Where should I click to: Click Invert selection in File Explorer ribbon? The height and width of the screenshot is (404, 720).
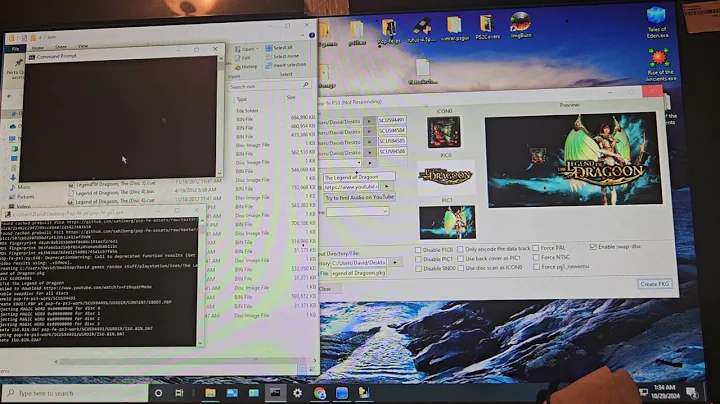286,65
